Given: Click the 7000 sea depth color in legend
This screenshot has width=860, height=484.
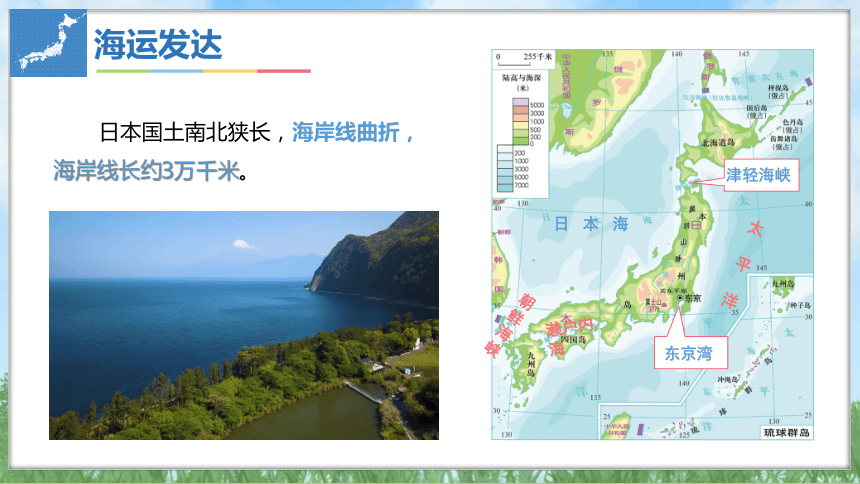Looking at the screenshot, I should 505,188.
